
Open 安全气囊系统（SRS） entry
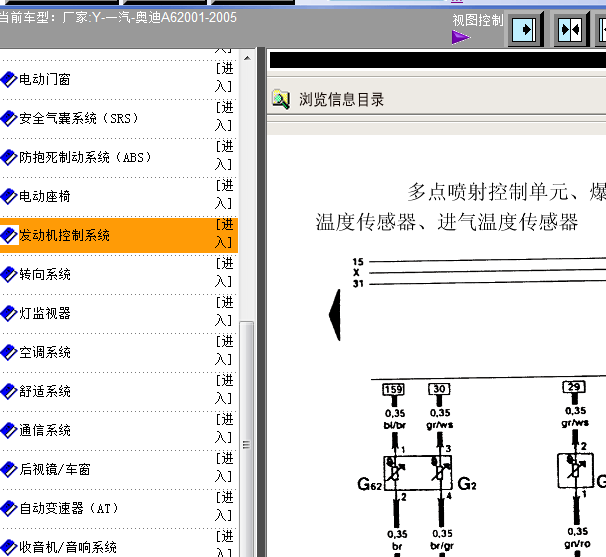pos(79,119)
